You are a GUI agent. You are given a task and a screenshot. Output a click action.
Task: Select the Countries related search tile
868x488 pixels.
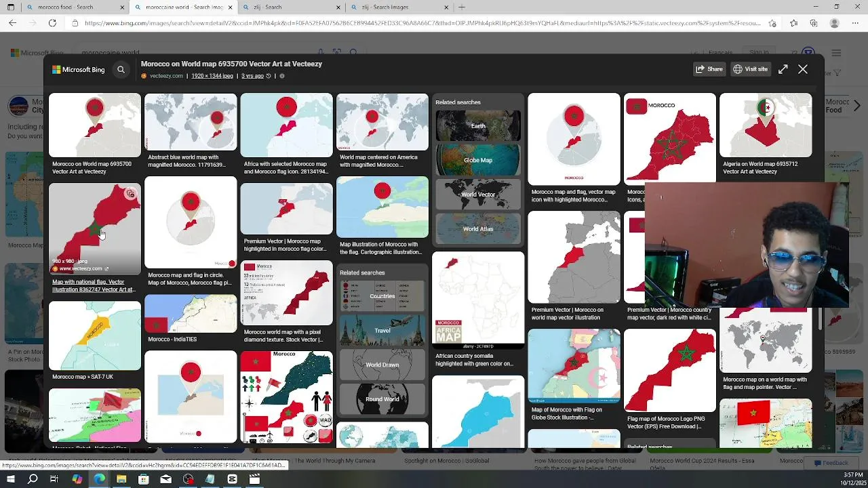tap(382, 296)
